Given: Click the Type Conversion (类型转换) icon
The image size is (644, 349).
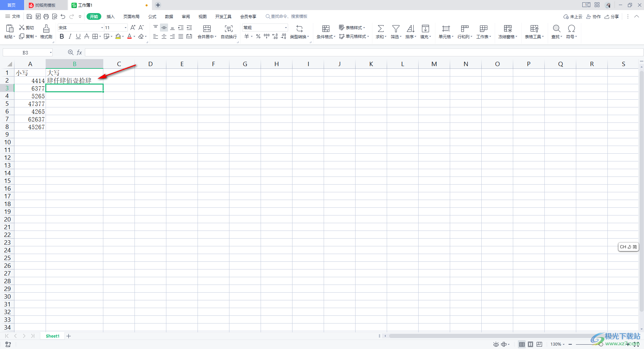Looking at the screenshot, I should coord(300,29).
